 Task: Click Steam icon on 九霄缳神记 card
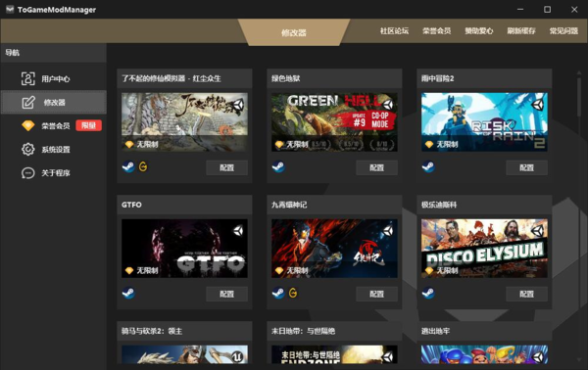278,293
